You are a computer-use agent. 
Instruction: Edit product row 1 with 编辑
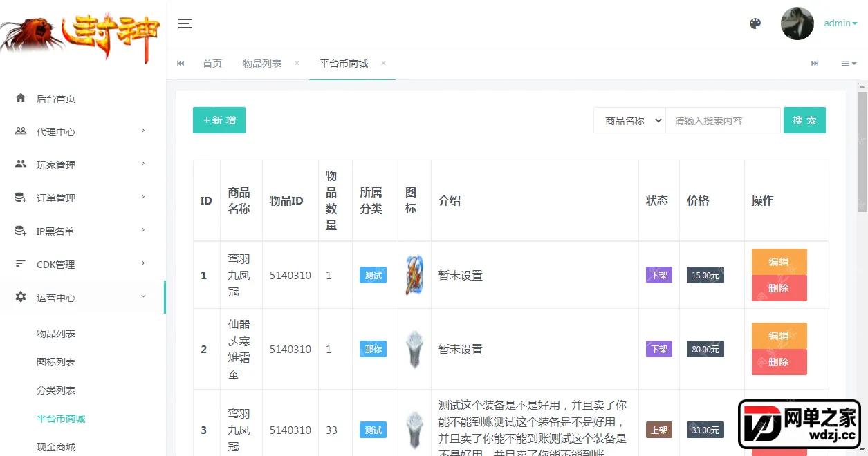[x=779, y=262]
